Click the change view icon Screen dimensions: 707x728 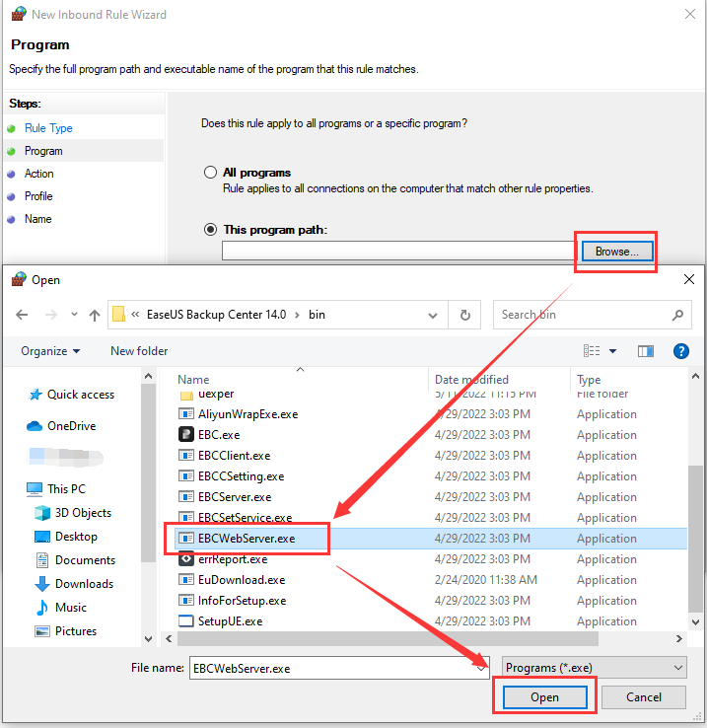(x=592, y=350)
